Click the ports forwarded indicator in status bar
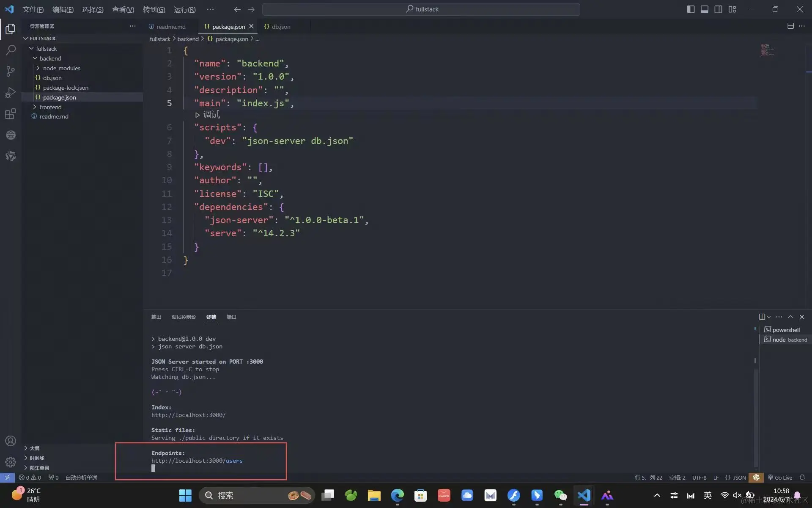This screenshot has height=508, width=812. pyautogui.click(x=53, y=478)
